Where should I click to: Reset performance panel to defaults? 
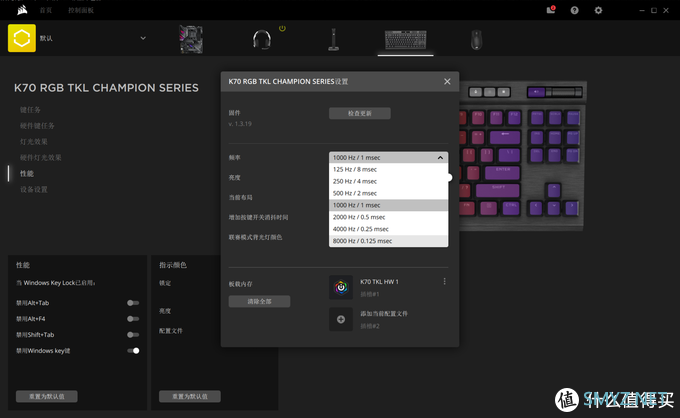[47, 396]
